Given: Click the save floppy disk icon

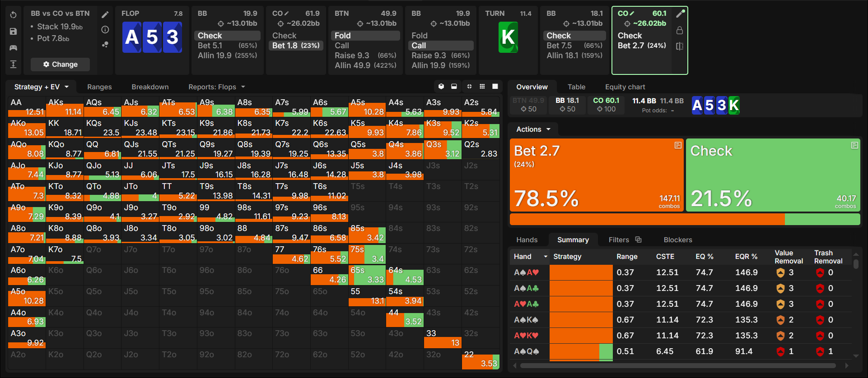Looking at the screenshot, I should click(x=14, y=31).
